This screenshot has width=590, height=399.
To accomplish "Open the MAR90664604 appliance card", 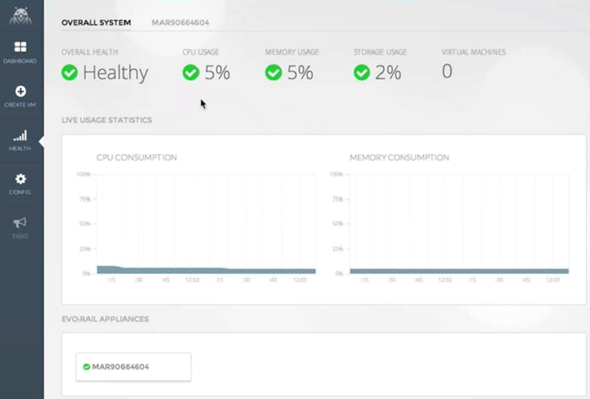I will (x=134, y=367).
